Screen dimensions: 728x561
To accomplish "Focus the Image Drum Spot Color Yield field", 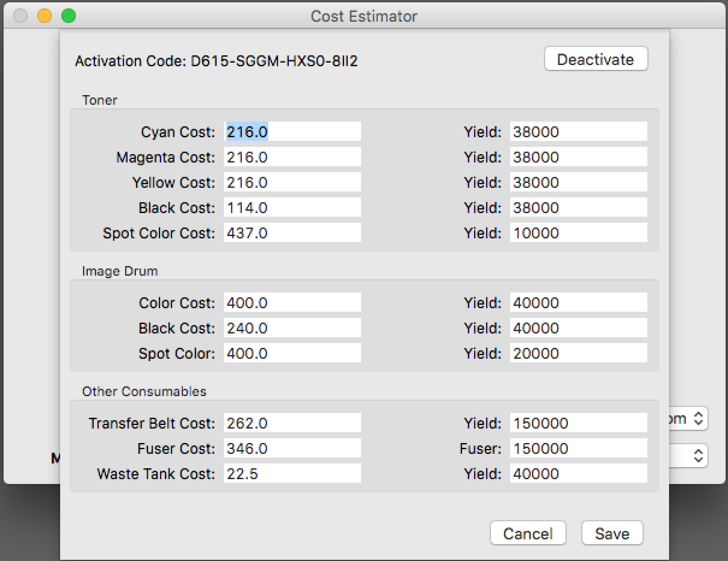I will (x=579, y=353).
